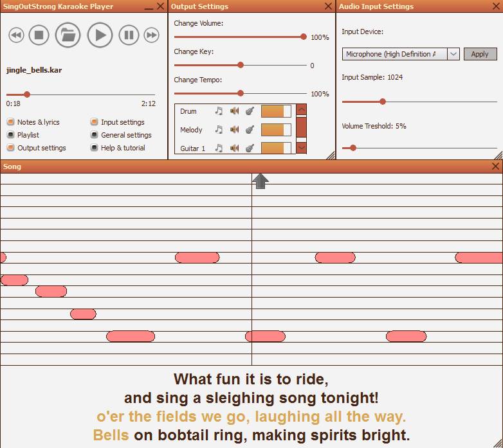Click the Drum track music note icon
This screenshot has width=503, height=448.
pyautogui.click(x=219, y=111)
